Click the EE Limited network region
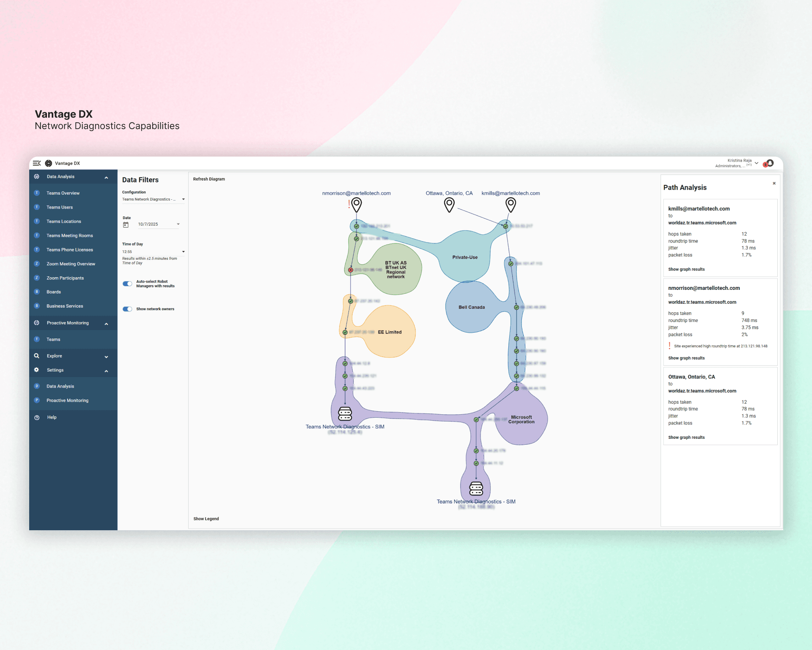 coord(390,332)
